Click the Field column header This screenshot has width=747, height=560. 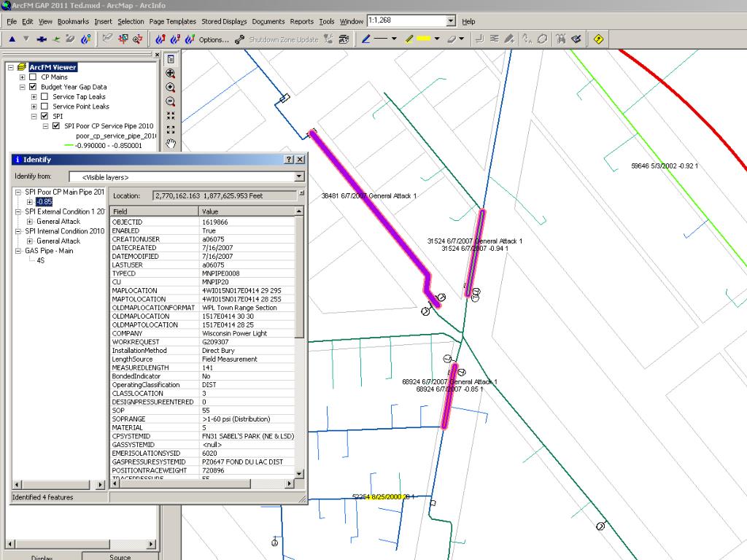[155, 211]
